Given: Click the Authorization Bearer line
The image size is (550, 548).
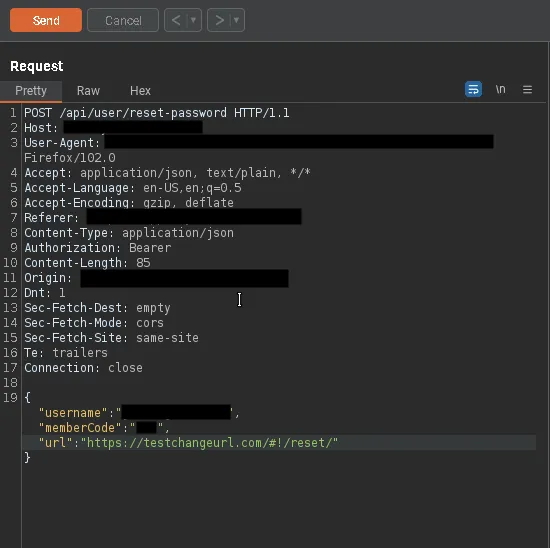Looking at the screenshot, I should 98,248.
